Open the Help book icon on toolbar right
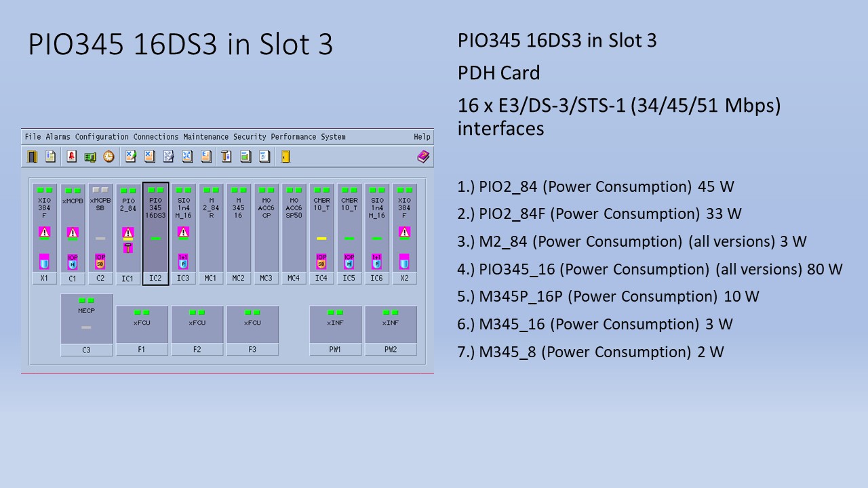Image resolution: width=868 pixels, height=488 pixels. (x=423, y=156)
